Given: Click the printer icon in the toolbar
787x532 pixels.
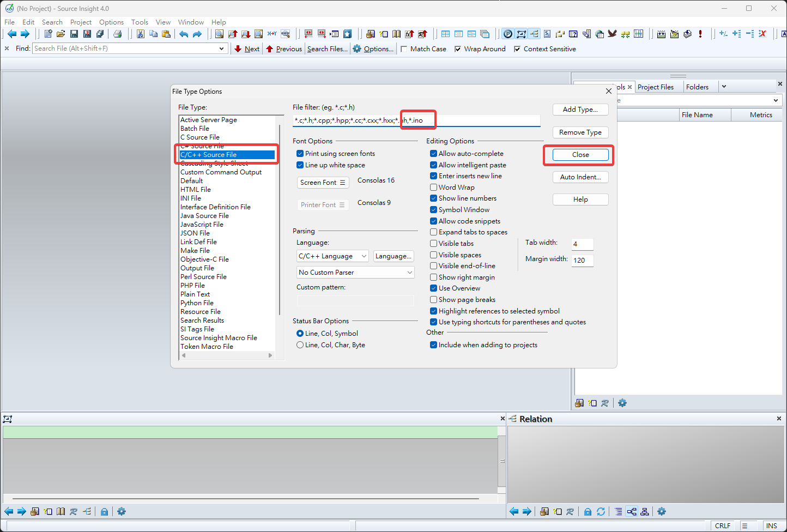Looking at the screenshot, I should pos(117,34).
